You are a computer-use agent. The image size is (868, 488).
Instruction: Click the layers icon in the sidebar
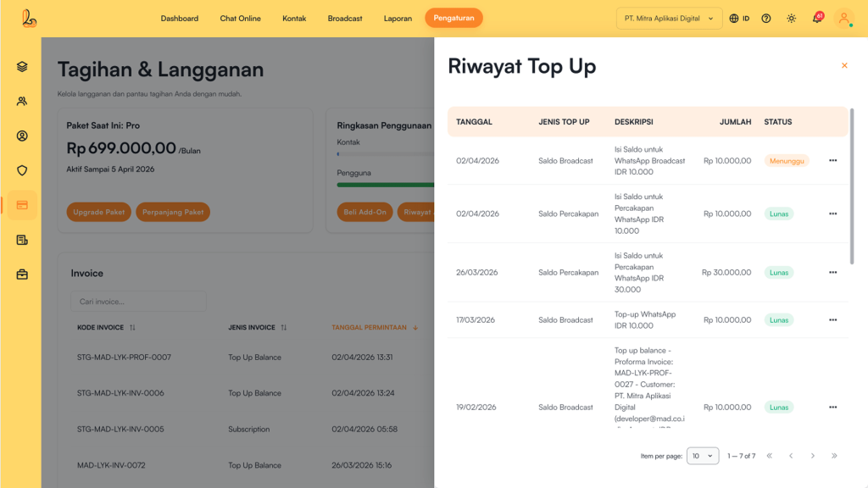(x=22, y=67)
